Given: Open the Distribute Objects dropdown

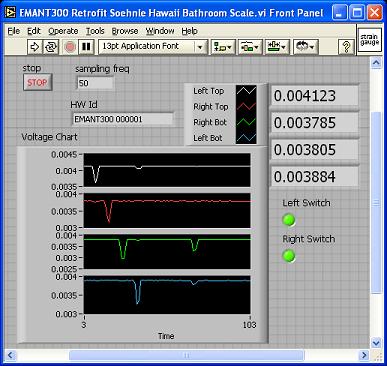Looking at the screenshot, I should [x=250, y=47].
